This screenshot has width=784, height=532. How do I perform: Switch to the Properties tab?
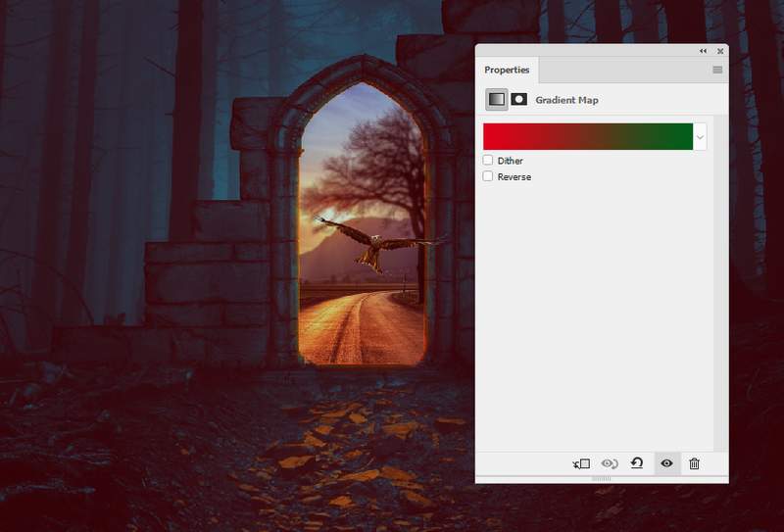(507, 70)
